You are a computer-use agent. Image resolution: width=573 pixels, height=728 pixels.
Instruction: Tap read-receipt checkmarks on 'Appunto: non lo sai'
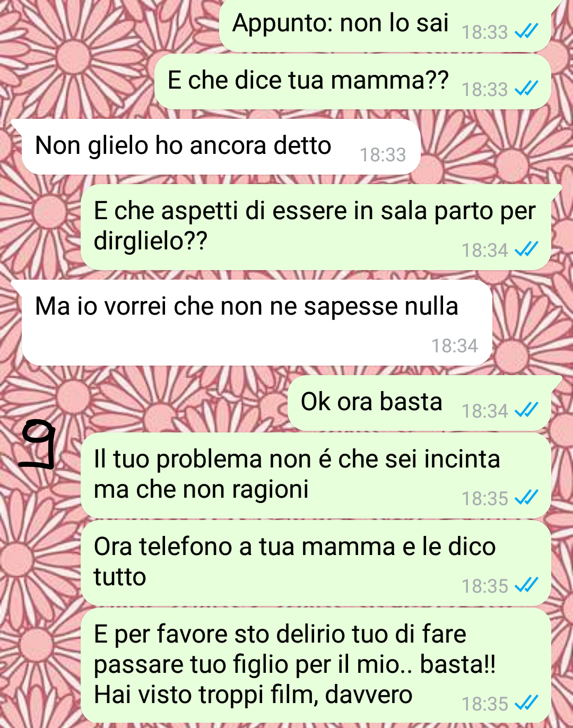point(526,32)
